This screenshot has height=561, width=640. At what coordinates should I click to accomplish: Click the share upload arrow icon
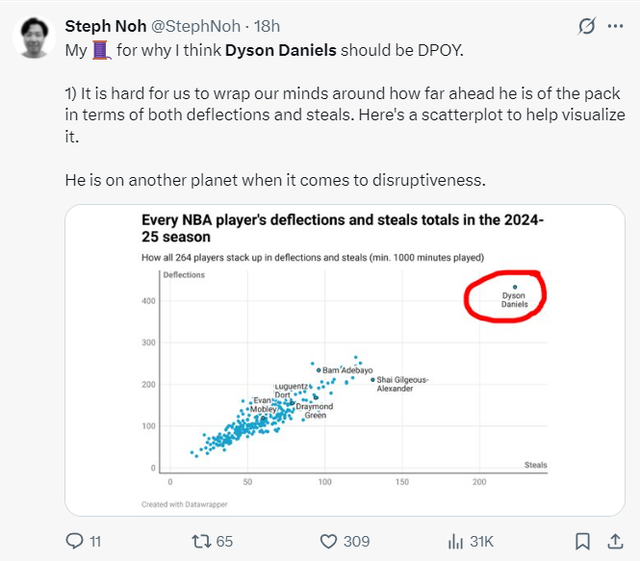coord(615,541)
